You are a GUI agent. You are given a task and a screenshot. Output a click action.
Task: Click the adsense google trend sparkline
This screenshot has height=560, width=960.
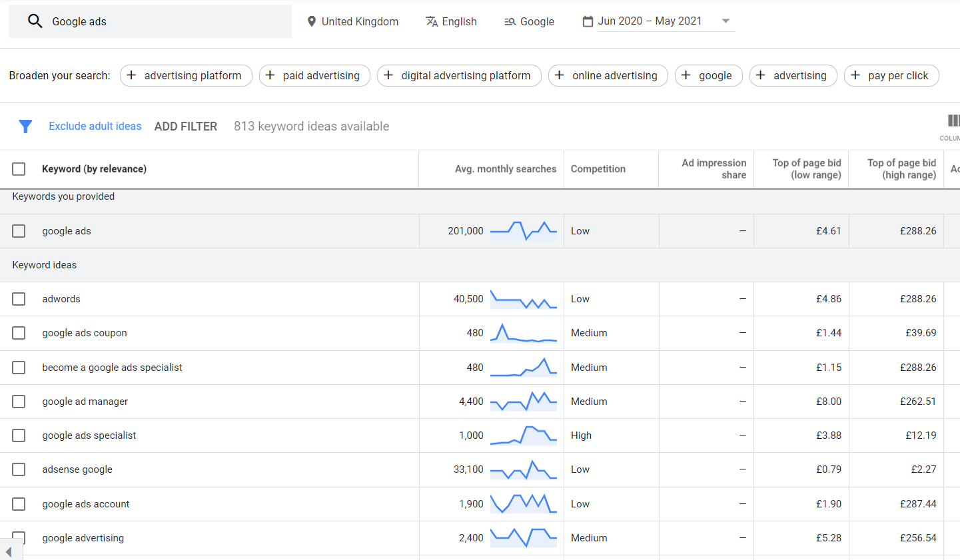tap(524, 469)
